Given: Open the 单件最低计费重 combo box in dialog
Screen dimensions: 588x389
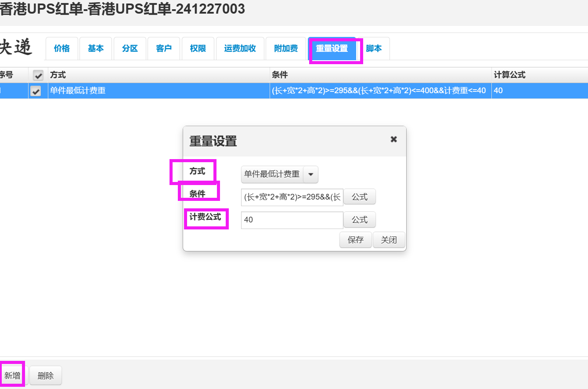Looking at the screenshot, I should pos(279,175).
